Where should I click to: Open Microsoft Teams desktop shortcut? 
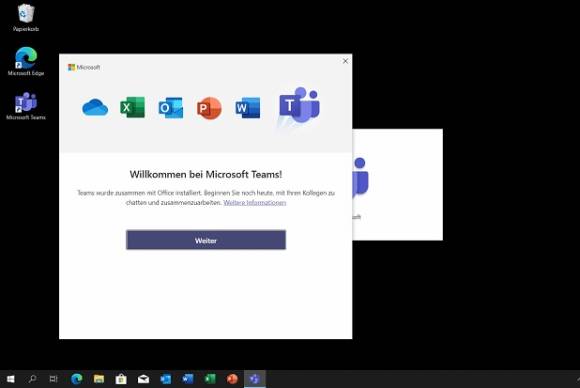(26, 106)
